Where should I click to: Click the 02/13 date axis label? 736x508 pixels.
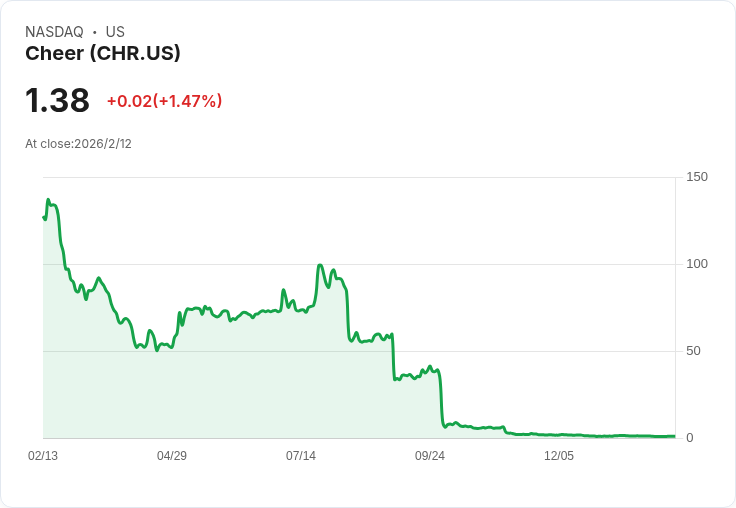click(x=43, y=455)
